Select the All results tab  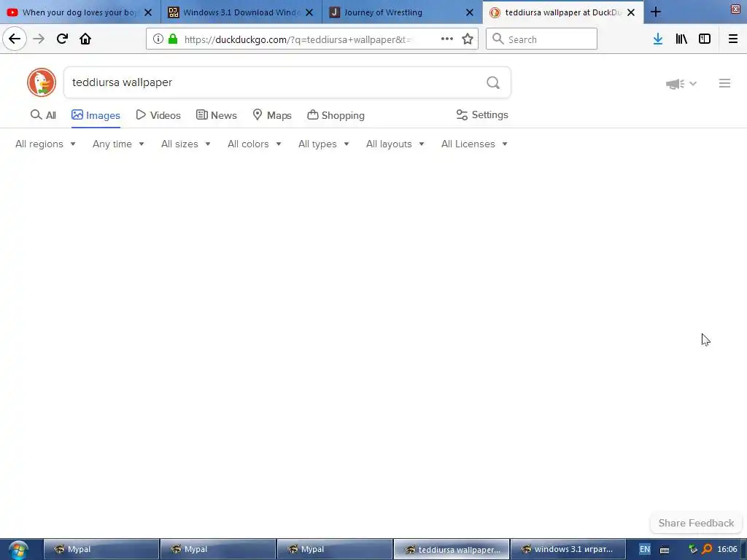pos(43,115)
